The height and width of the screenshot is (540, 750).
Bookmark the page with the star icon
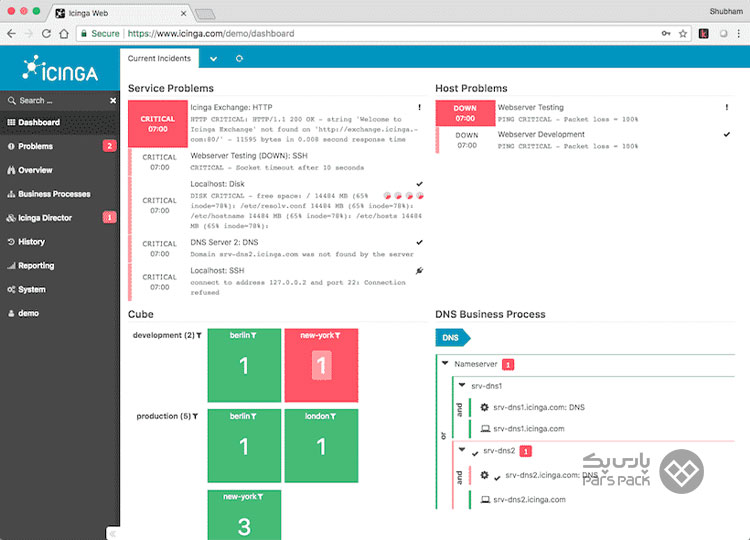point(683,33)
